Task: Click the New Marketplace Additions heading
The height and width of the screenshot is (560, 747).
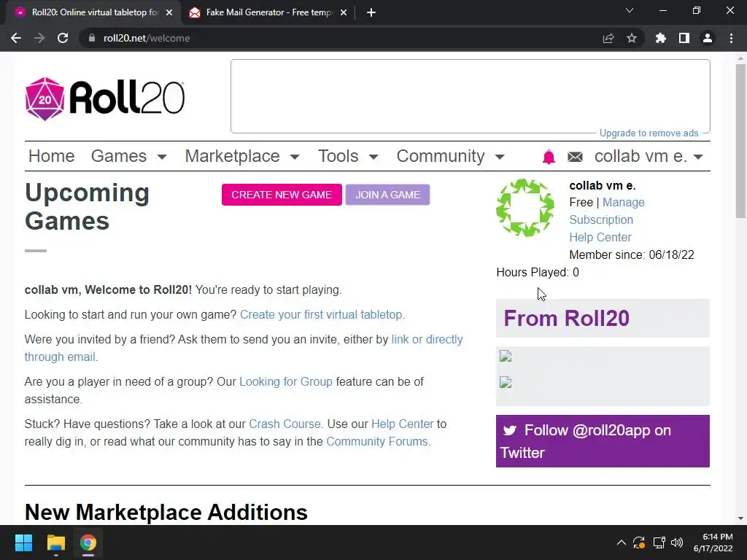Action: tap(166, 513)
